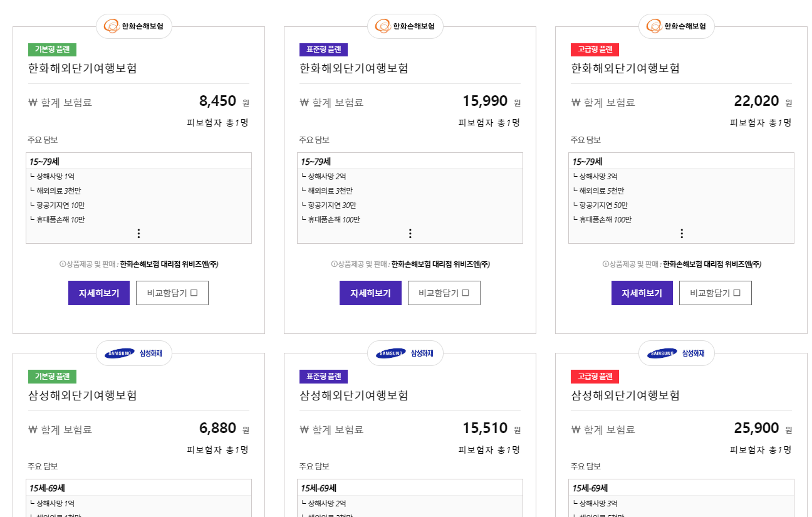
Task: Expand more coverages via dots in Hanwha 표준형 card
Action: click(x=410, y=234)
